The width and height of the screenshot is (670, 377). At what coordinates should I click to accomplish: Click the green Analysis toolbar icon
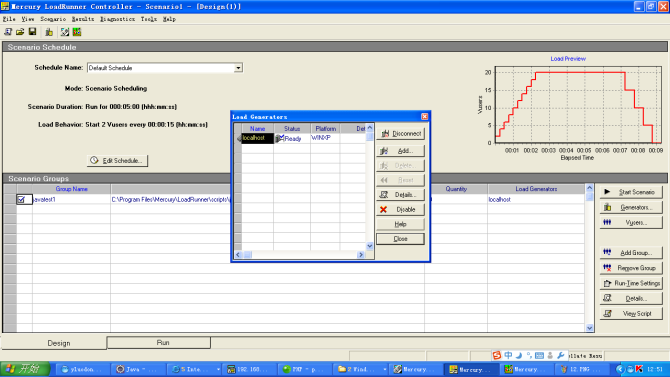pyautogui.click(x=77, y=32)
